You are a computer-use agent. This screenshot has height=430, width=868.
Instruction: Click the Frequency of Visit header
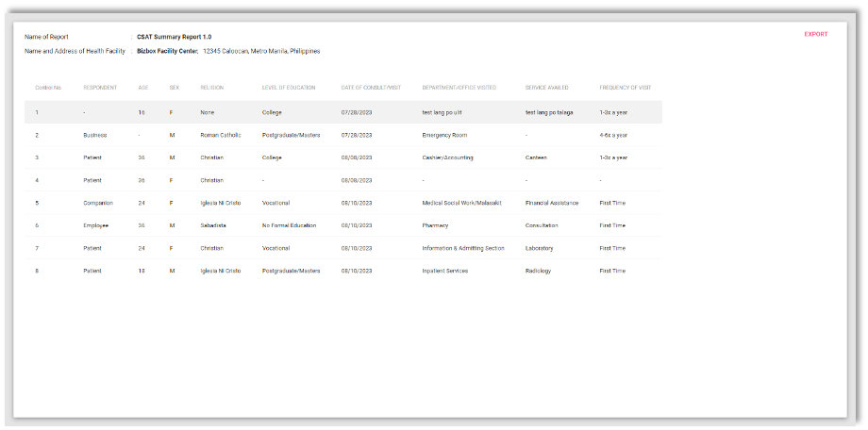[x=625, y=88]
